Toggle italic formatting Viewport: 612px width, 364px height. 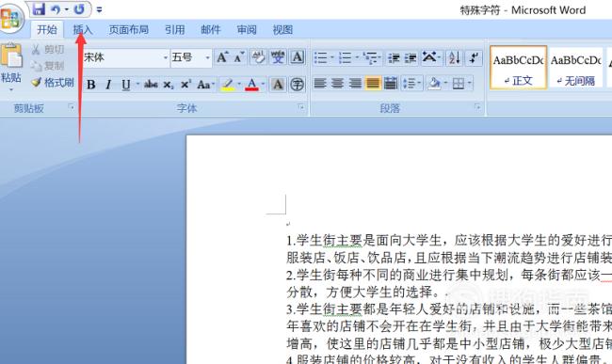108,84
